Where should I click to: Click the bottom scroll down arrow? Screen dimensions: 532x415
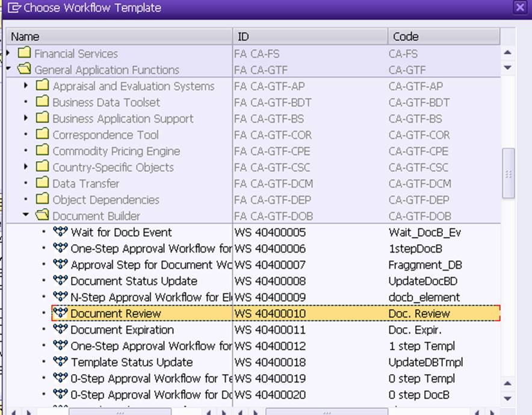pos(507,398)
